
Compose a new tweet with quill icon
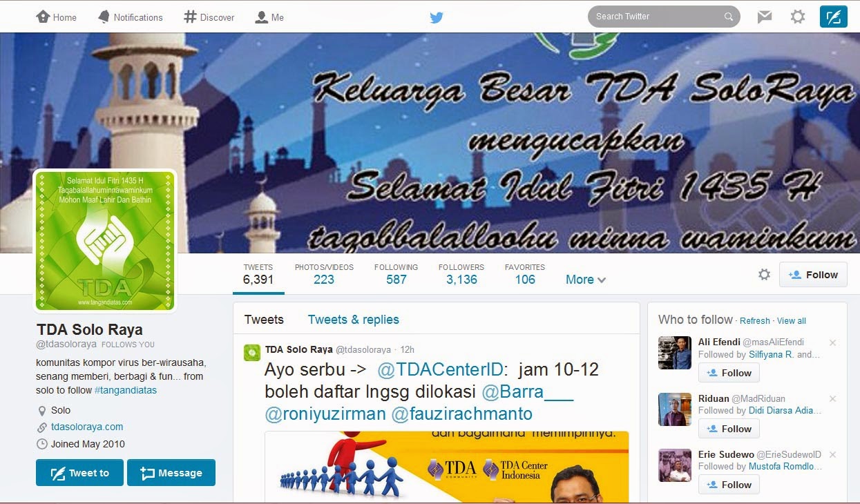pyautogui.click(x=833, y=17)
